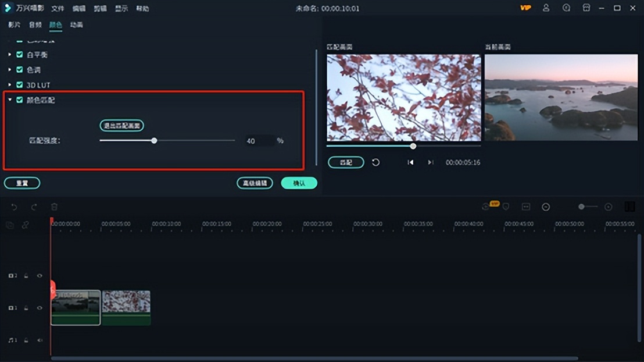
Task: Click the unlink icon at timeline left side
Action: coord(26,225)
